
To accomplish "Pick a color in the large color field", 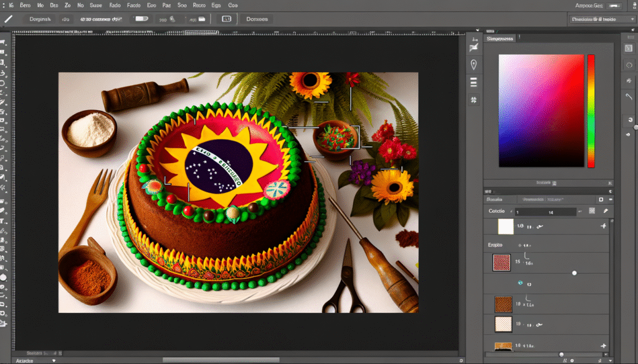I will point(541,111).
